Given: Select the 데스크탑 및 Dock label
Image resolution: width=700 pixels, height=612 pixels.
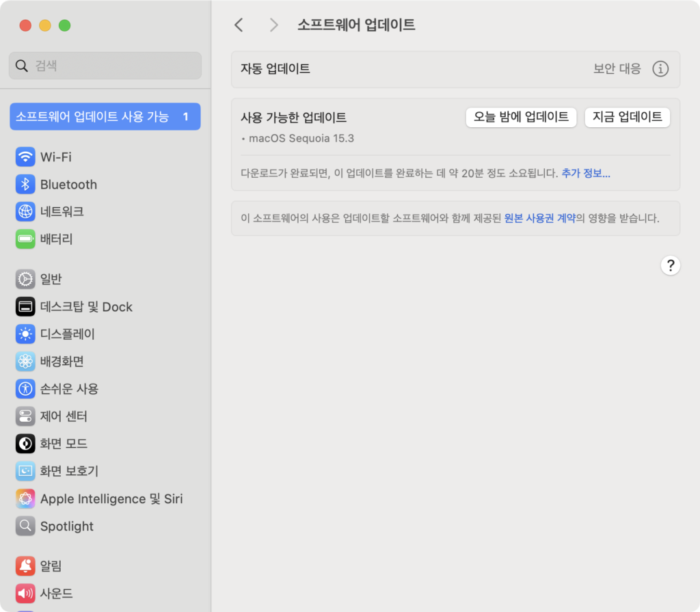Looking at the screenshot, I should coord(86,307).
